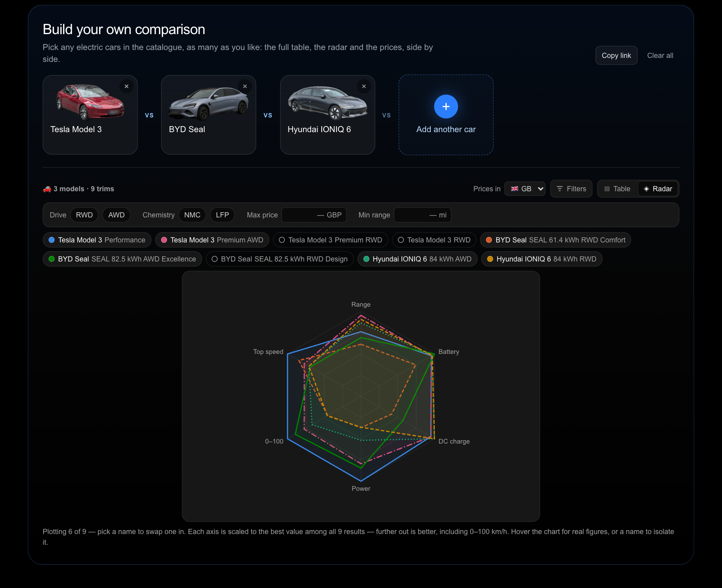The width and height of the screenshot is (722, 588).
Task: Focus the Min range mi field
Action: [422, 215]
